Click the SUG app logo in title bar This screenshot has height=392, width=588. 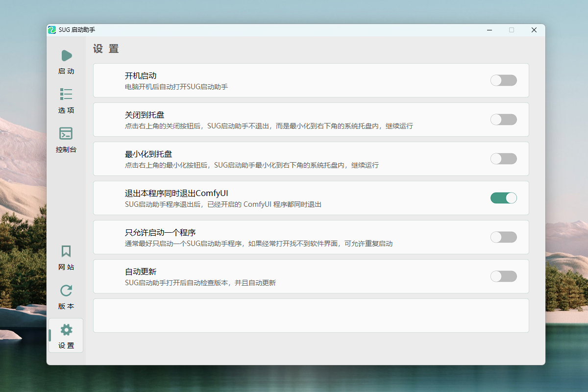52,30
